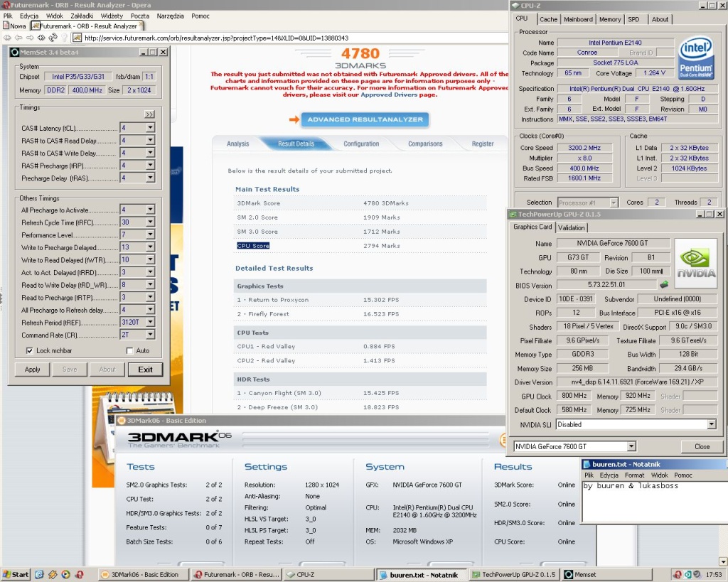Image resolution: width=728 pixels, height=582 pixels.
Task: Open the CAS# Latency (tCL) dropdown
Action: [x=151, y=128]
